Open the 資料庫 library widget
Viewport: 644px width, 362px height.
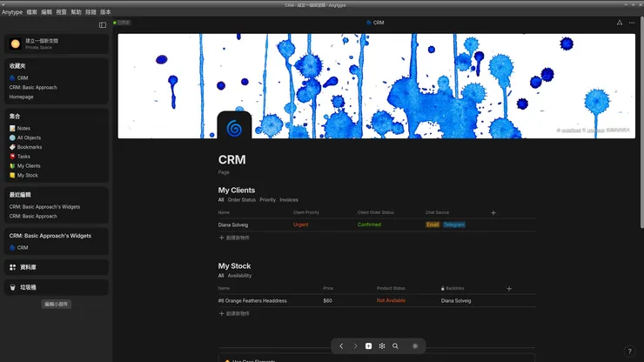point(57,267)
